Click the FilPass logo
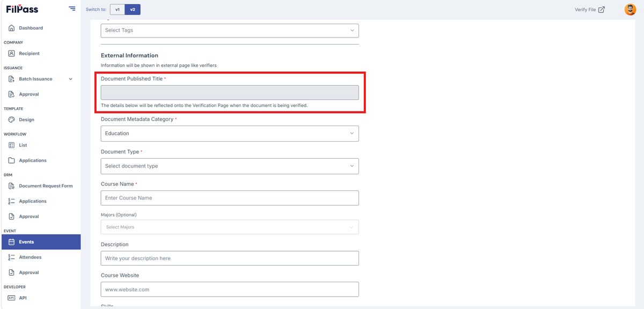The height and width of the screenshot is (309, 644). pyautogui.click(x=22, y=9)
